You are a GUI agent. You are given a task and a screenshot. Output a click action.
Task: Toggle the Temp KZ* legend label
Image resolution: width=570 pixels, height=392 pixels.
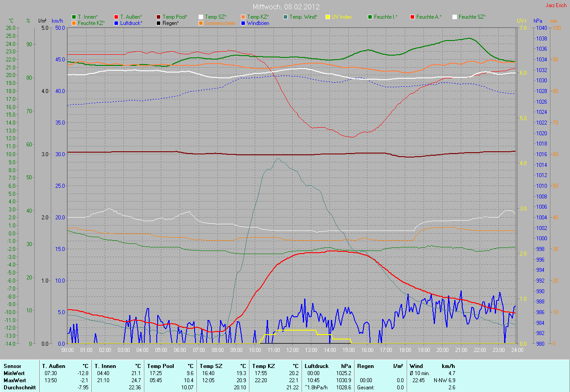point(258,17)
